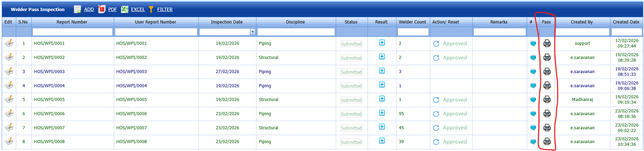Expand result plus icon for HOS/WPI/0001
This screenshot has width=644, height=151.
tap(382, 42)
